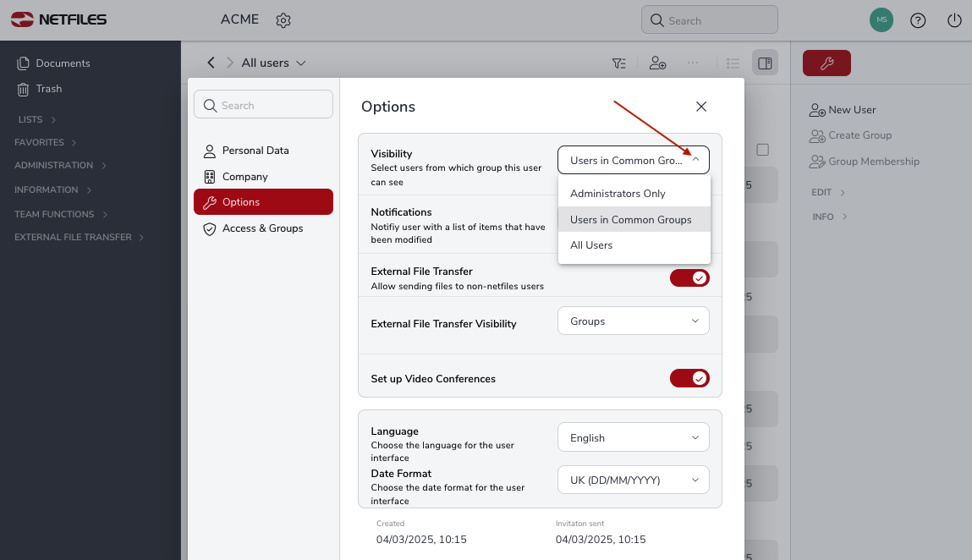This screenshot has height=560, width=972.
Task: Open the Access & Groups tab
Action: [x=263, y=228]
